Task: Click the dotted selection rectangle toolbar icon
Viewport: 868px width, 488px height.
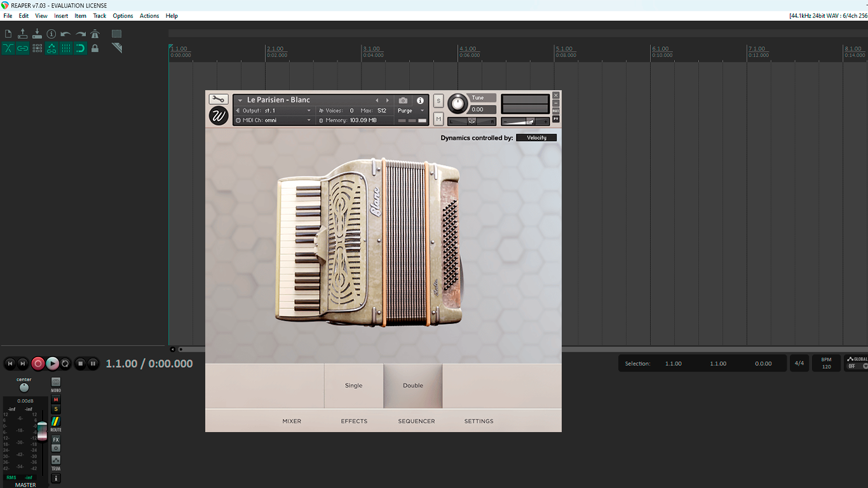Action: [x=117, y=34]
